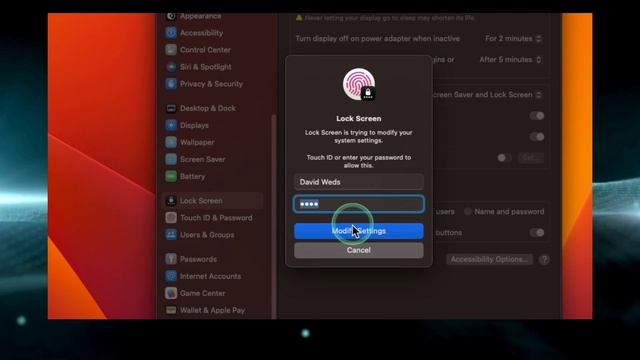Select Game Center label in sidebar
Viewport: 640px width, 360px height.
[203, 293]
